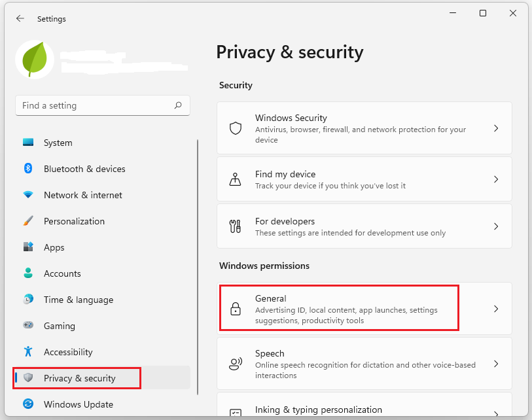532x420 pixels.
Task: Click the Find my device locator icon
Action: point(235,179)
